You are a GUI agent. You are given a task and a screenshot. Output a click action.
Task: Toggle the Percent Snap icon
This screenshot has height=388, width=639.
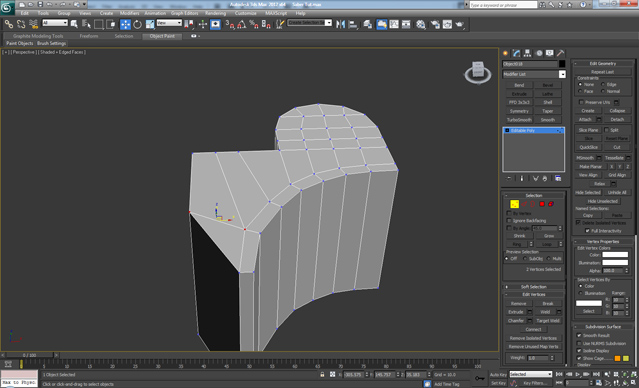[253, 24]
